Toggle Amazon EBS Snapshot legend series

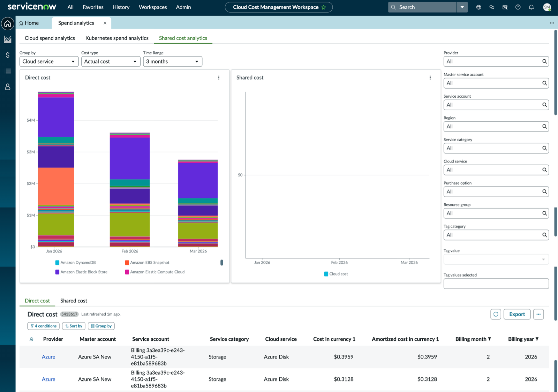[147, 263]
